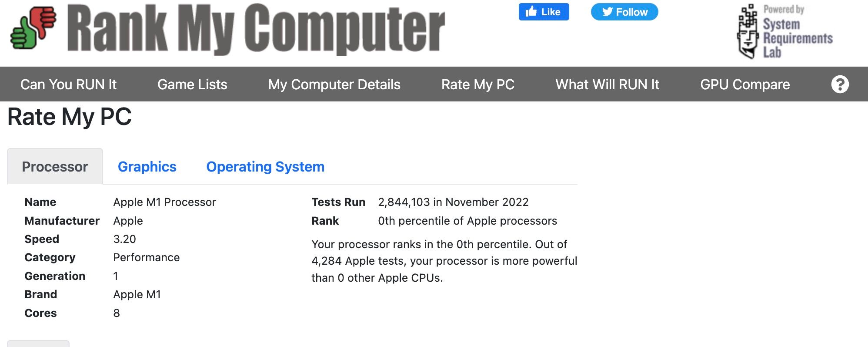Image resolution: width=868 pixels, height=347 pixels.
Task: Click the thumbs up/down logo icon
Action: [33, 28]
